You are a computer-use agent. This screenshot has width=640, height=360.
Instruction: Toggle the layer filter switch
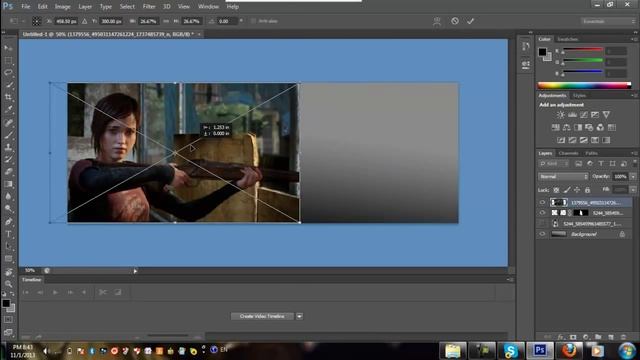(x=634, y=163)
